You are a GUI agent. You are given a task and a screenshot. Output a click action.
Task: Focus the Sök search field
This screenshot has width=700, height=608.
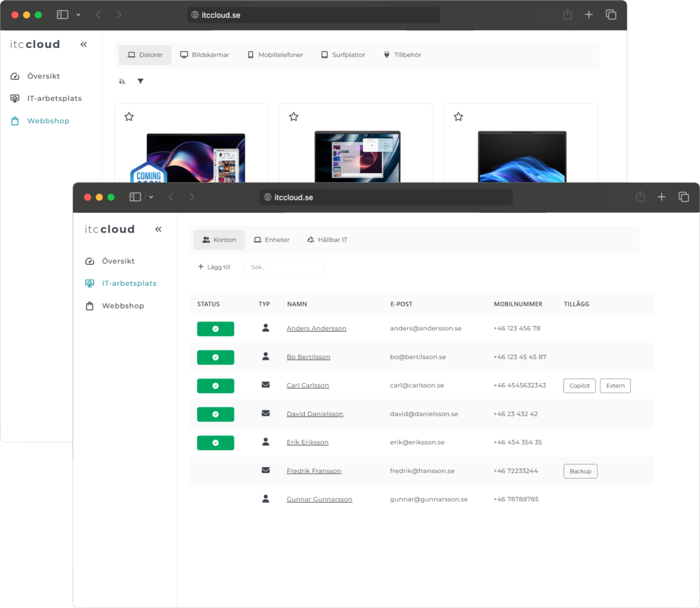click(283, 267)
